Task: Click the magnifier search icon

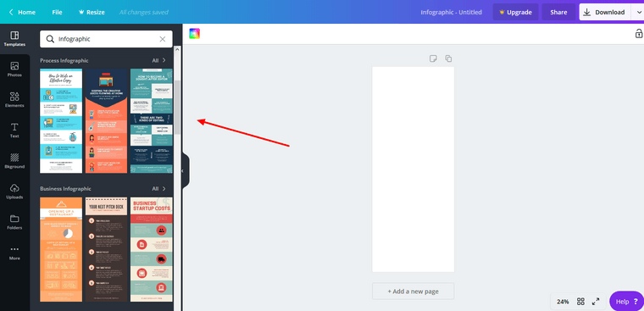Action: coord(50,39)
